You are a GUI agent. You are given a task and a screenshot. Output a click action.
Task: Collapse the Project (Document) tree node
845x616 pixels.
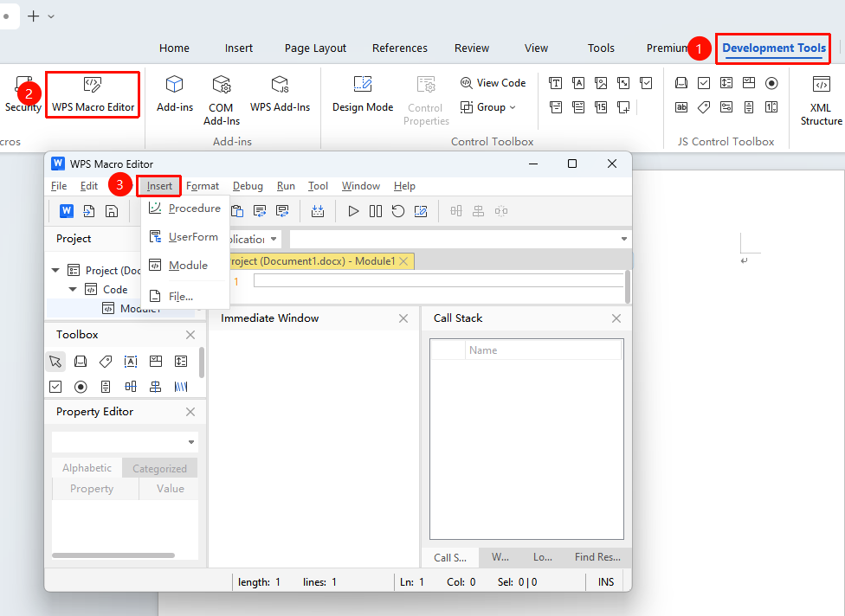pos(55,270)
